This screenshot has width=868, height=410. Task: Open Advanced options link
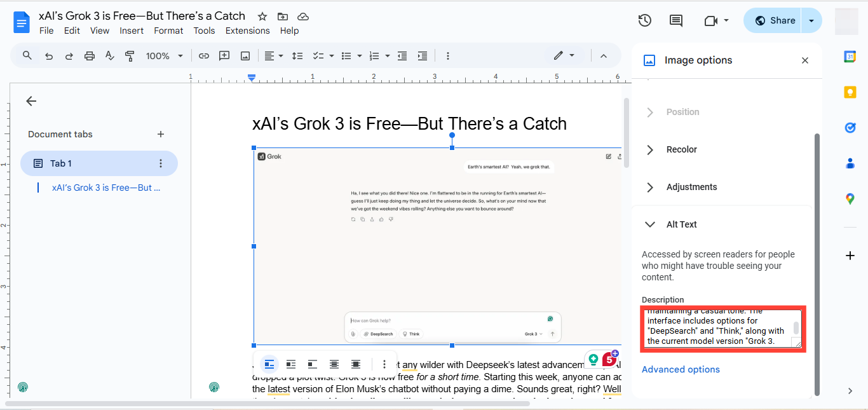point(681,369)
